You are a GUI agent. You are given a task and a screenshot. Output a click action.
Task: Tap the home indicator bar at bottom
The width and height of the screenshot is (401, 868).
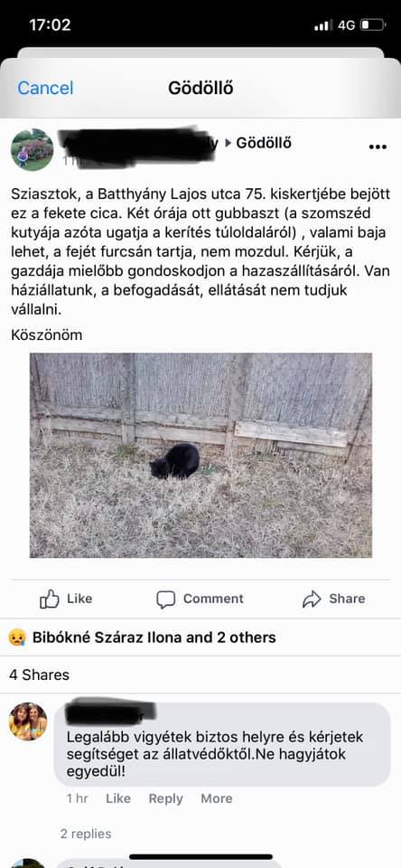click(200, 857)
